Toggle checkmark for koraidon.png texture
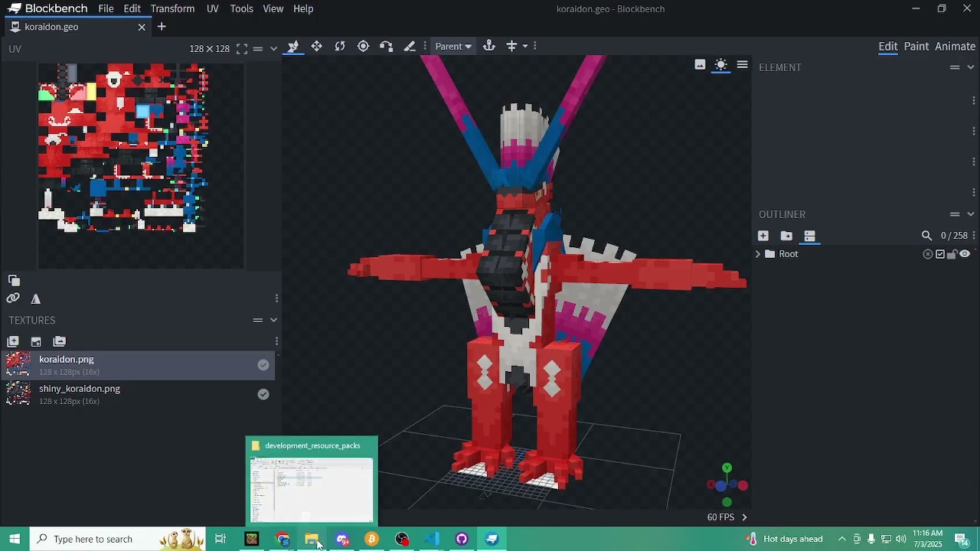This screenshot has width=980, height=551. pos(263,365)
